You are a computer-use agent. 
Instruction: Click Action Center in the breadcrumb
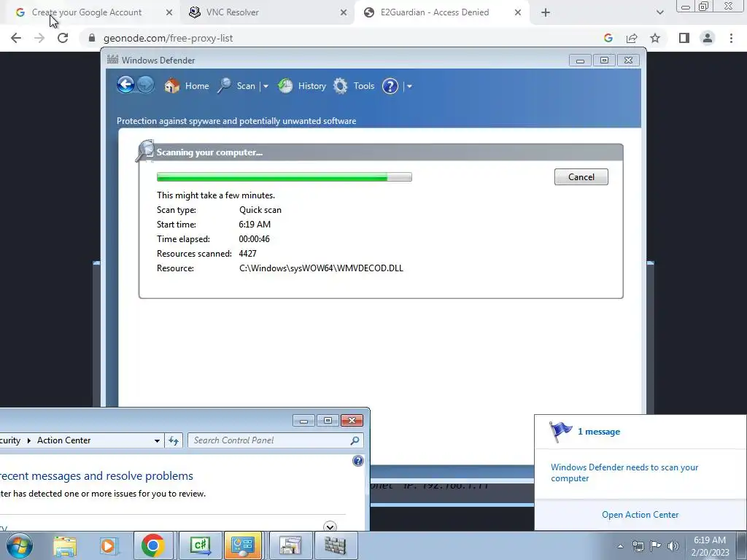point(64,440)
